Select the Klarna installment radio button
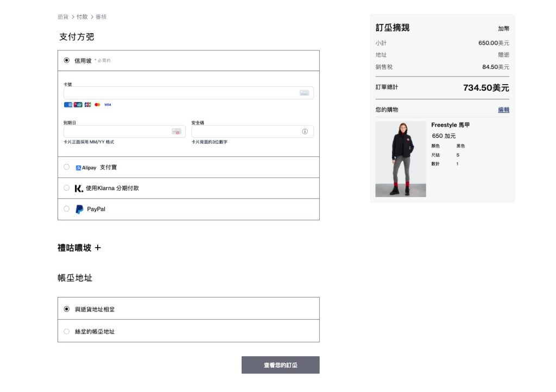556x392 pixels. point(67,188)
